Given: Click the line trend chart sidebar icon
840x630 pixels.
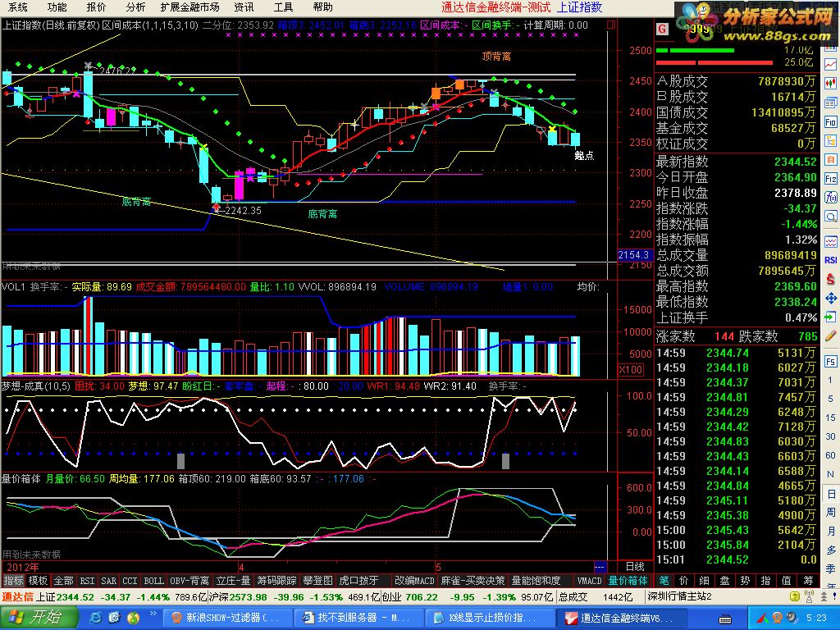Looking at the screenshot, I should pos(831,64).
